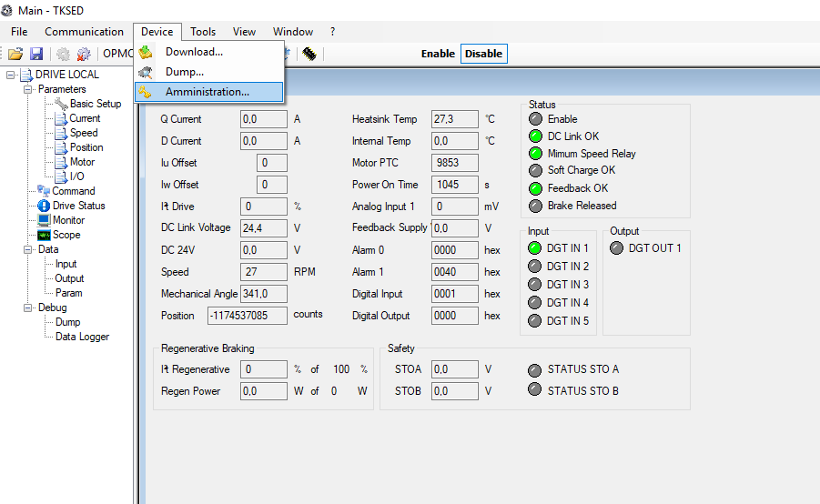Screen dimensions: 820x504
Task: Open the Communication menu
Action: click(x=84, y=32)
